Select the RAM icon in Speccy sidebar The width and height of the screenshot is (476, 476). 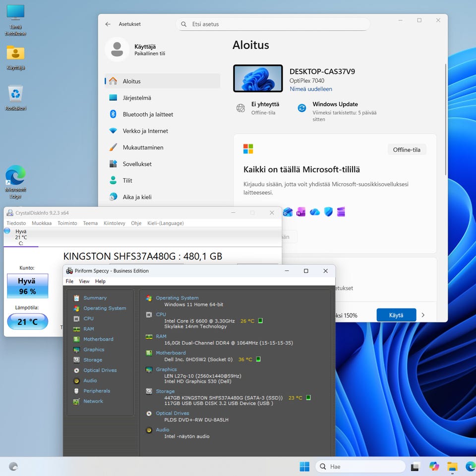(77, 329)
